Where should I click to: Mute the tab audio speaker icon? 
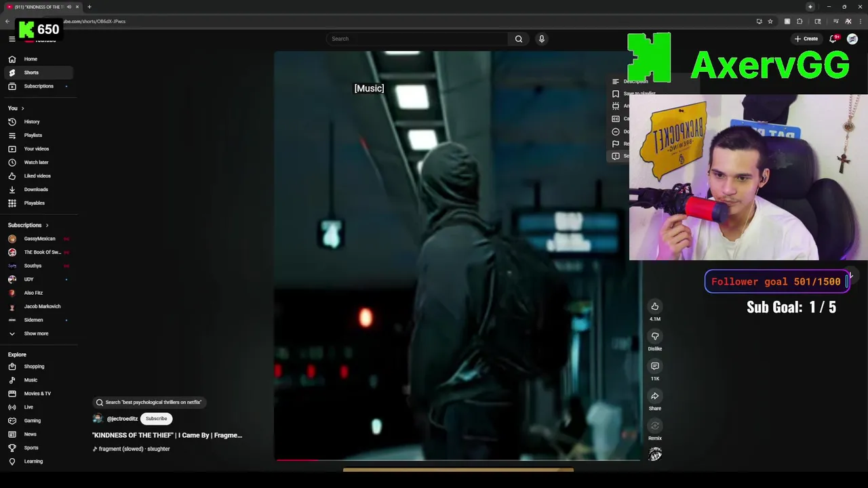68,7
